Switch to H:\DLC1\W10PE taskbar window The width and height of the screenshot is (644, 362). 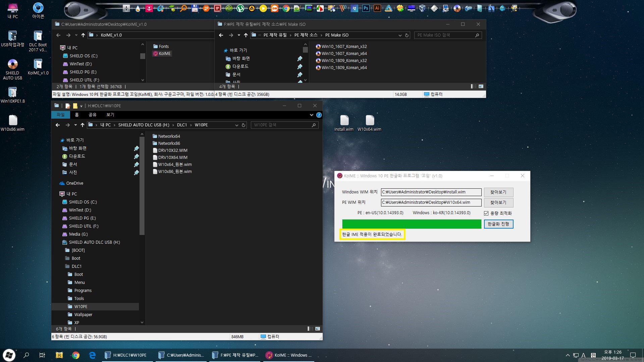(x=127, y=355)
